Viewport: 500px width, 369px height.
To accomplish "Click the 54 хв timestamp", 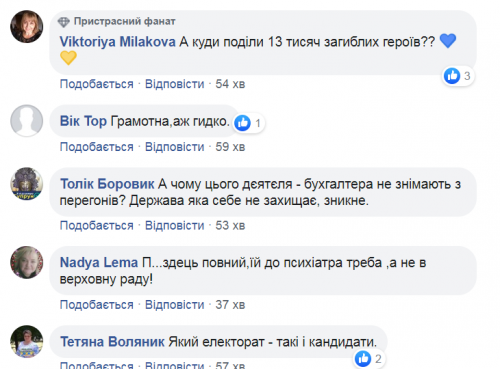I will point(230,84).
